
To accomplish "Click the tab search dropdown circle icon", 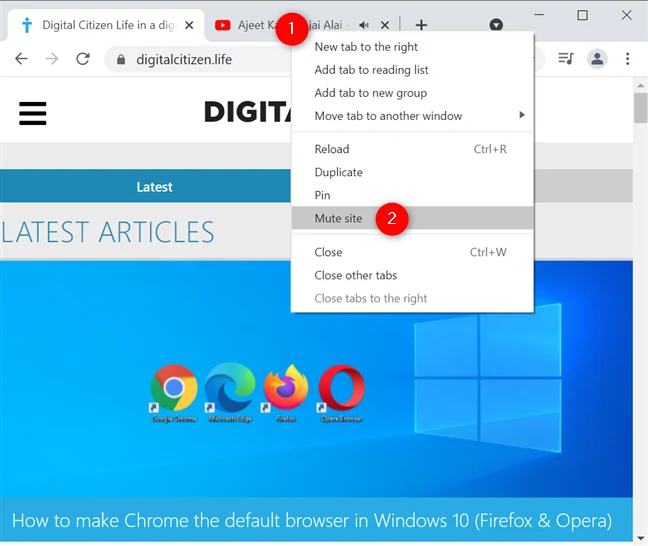I will tap(496, 25).
